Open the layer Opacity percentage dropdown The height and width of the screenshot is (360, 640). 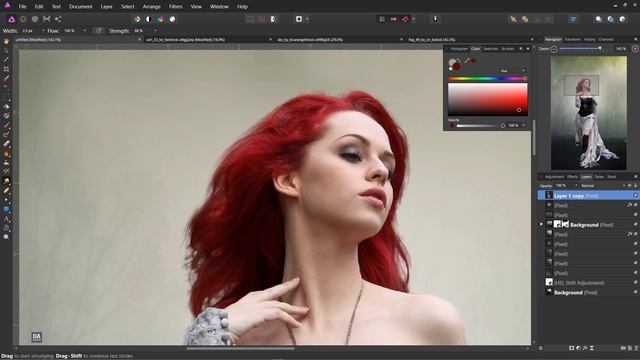pos(576,186)
